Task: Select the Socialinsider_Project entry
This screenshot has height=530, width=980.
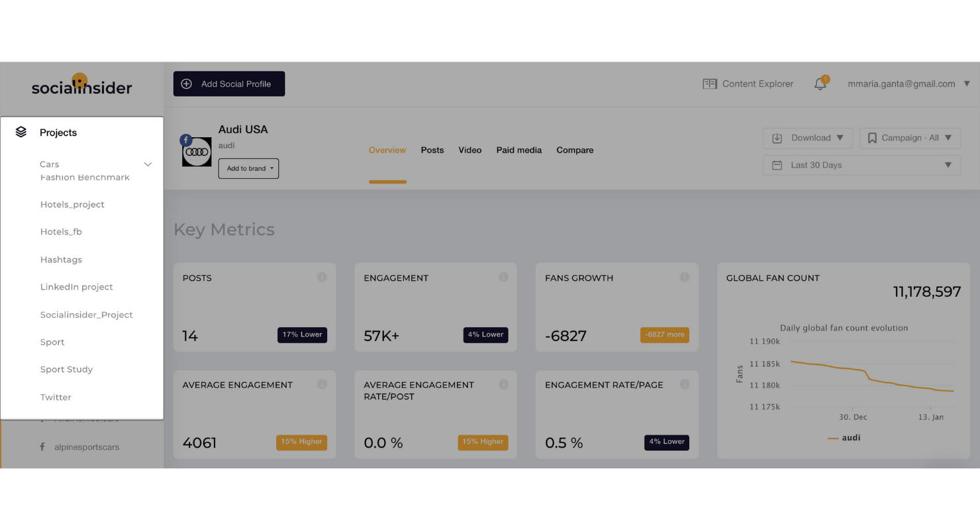Action: (x=86, y=315)
